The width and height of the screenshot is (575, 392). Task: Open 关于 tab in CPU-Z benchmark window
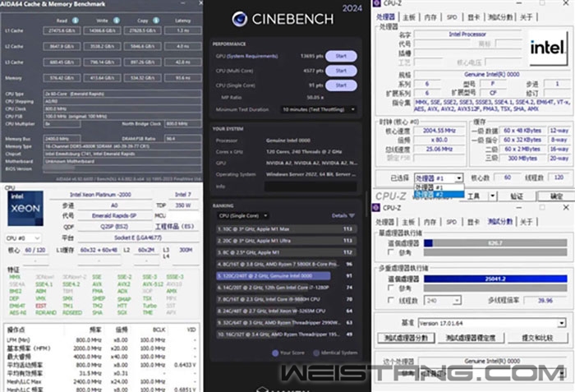tap(527, 222)
